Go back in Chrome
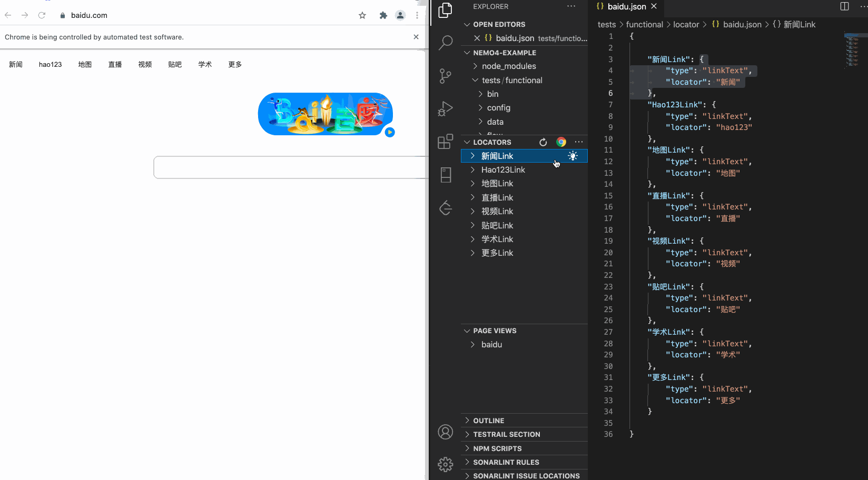 click(x=8, y=15)
